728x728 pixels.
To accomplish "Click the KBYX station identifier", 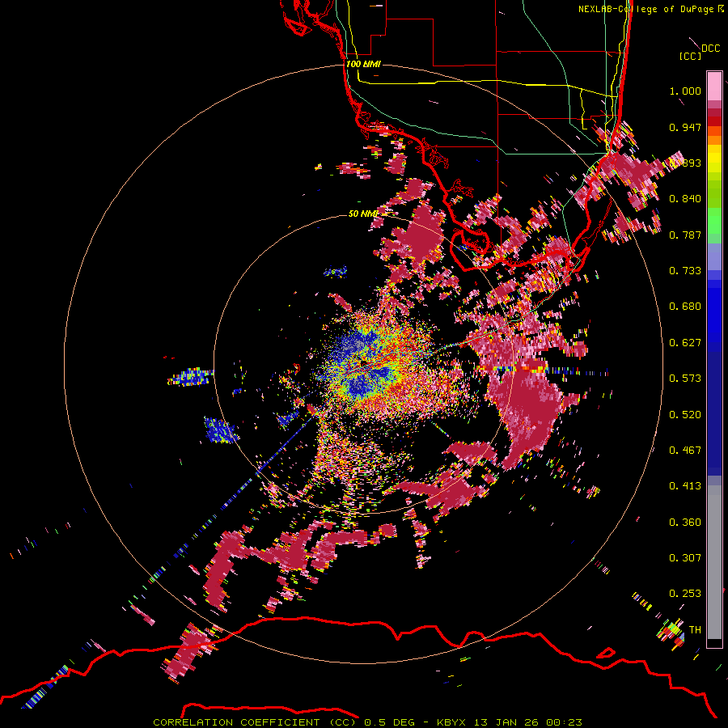I will click(x=453, y=722).
